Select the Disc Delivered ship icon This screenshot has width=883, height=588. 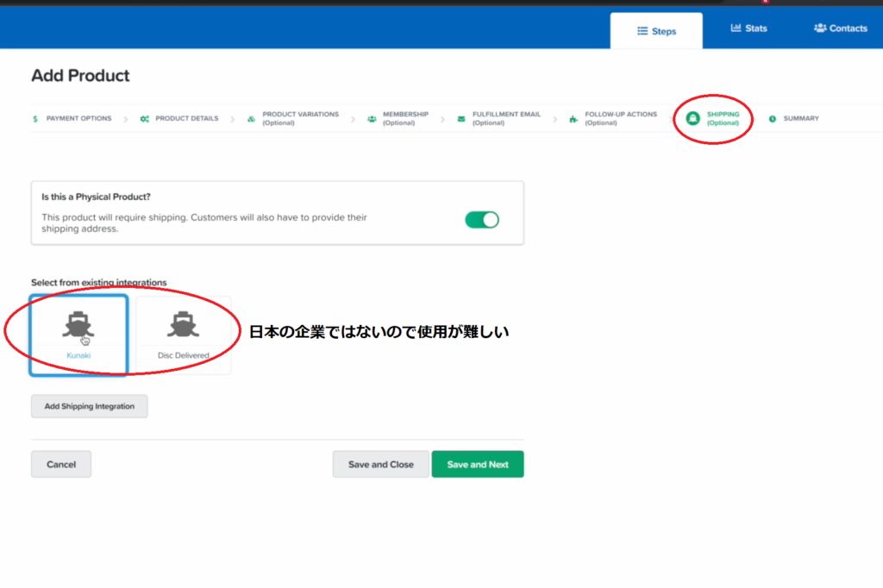click(183, 324)
